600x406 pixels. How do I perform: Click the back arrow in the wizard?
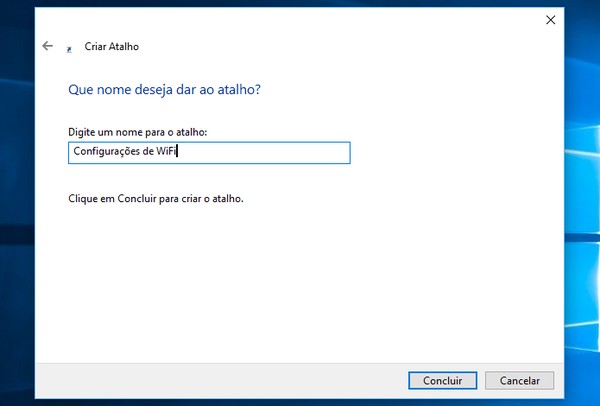click(x=47, y=46)
